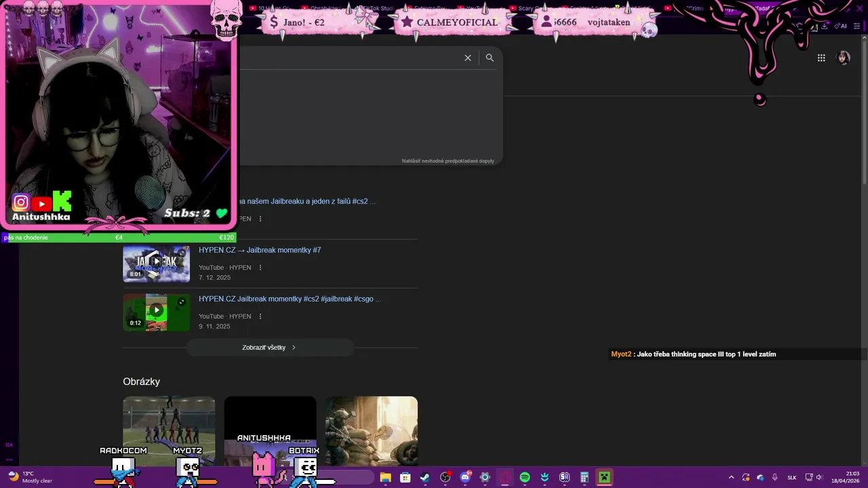Open the weather widget Mostly clear
The height and width of the screenshot is (488, 868).
pos(30,477)
